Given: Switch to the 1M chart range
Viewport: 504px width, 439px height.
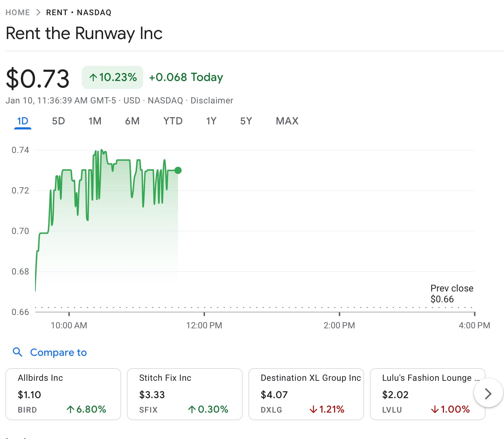Looking at the screenshot, I should click(x=95, y=121).
